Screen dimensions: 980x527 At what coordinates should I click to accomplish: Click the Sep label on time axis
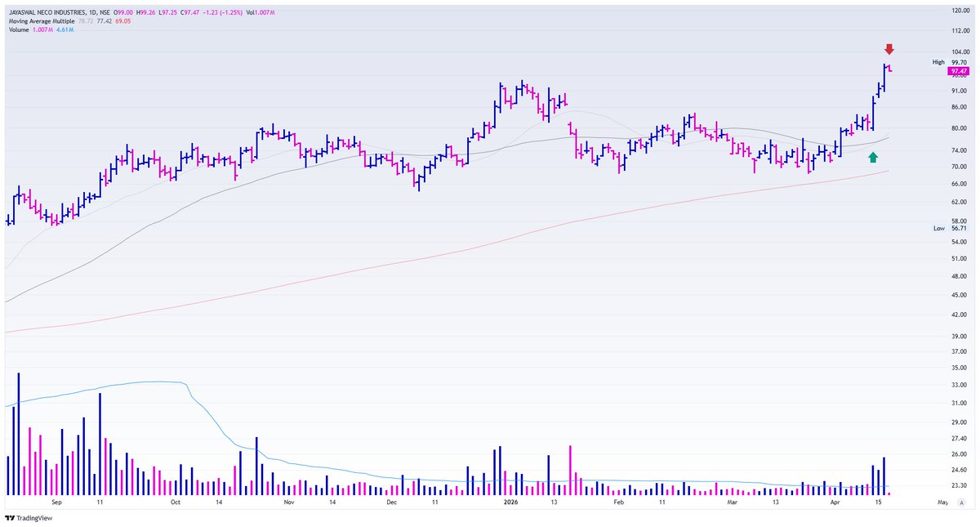click(x=56, y=502)
